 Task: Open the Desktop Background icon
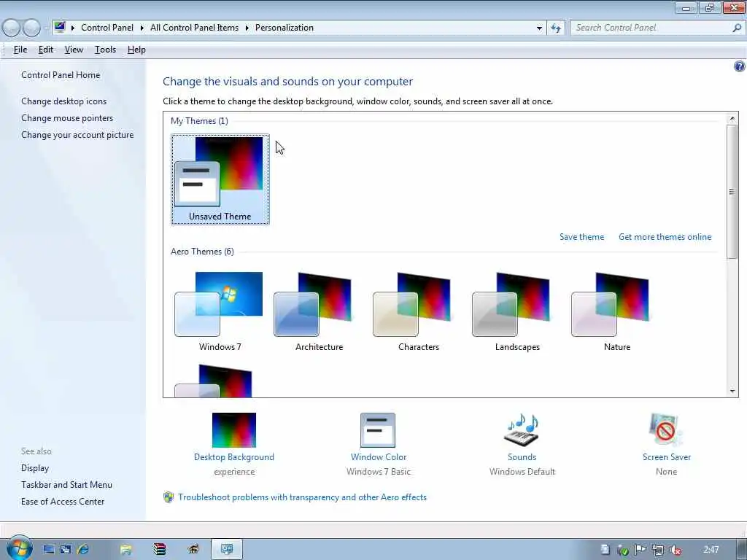234,430
